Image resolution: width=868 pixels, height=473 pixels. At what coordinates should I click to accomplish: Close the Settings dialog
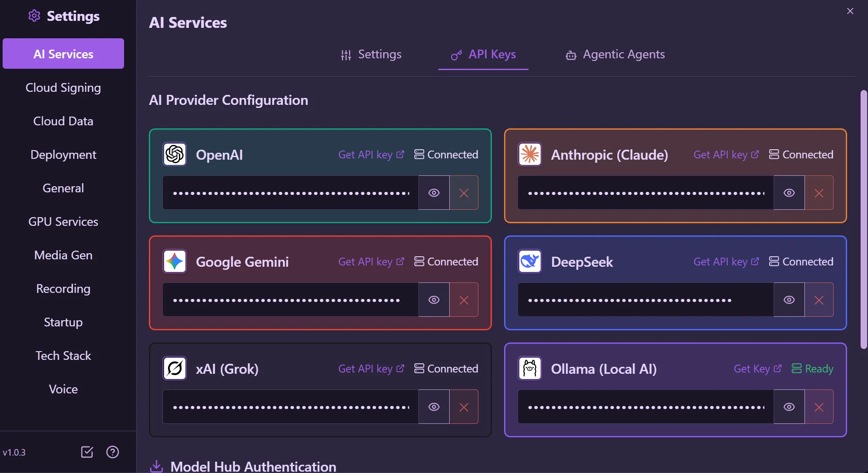(x=850, y=11)
